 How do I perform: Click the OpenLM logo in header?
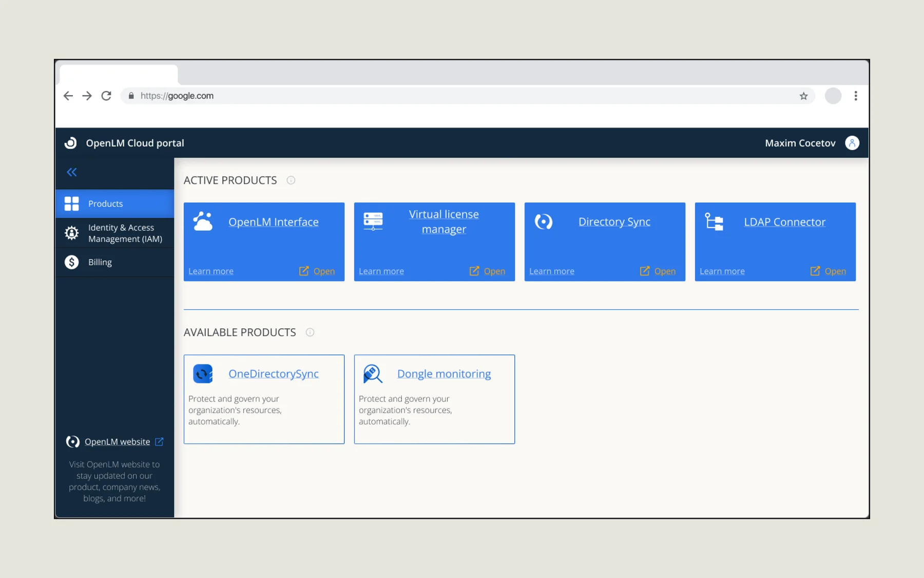click(x=71, y=143)
